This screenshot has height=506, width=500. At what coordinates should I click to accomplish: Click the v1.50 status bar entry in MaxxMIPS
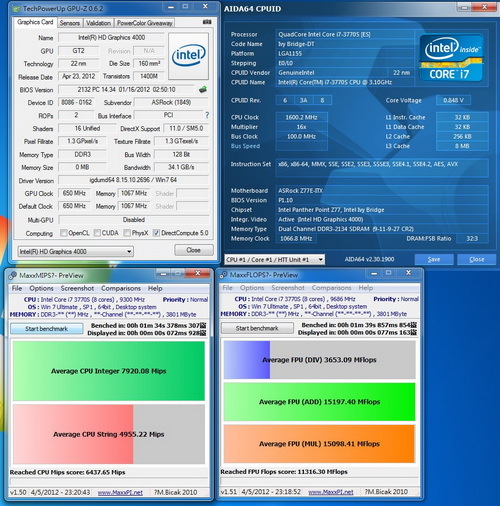[x=18, y=492]
